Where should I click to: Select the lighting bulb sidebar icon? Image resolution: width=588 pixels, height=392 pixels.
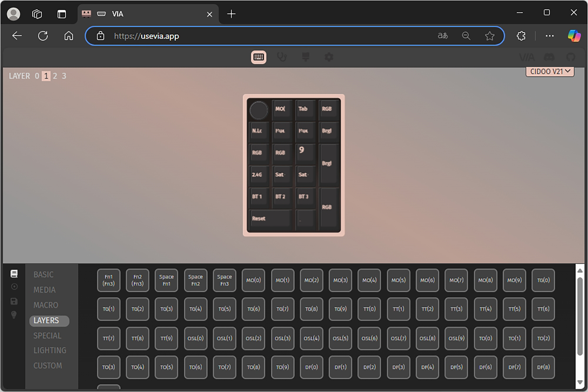14,315
